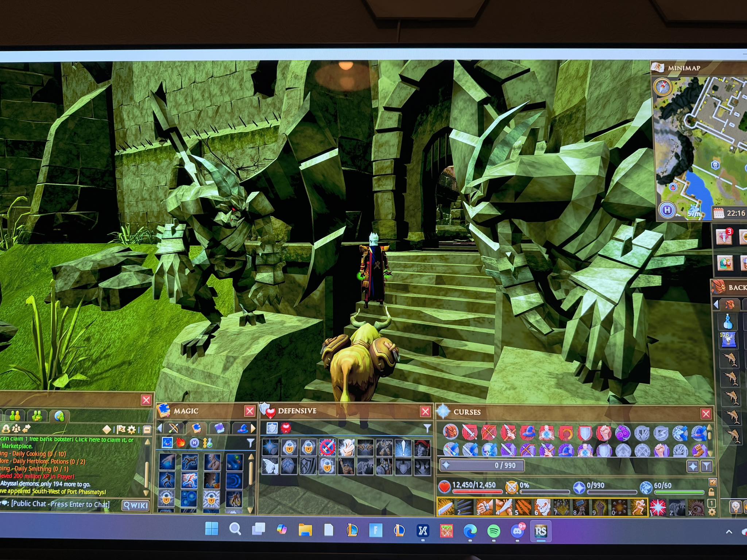Open the fire combat spells subtab
The image size is (747, 560).
click(181, 443)
